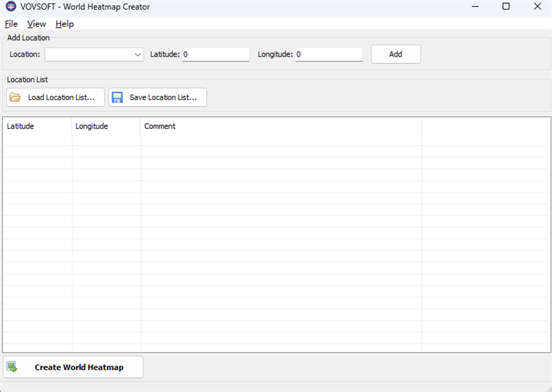Image resolution: width=552 pixels, height=392 pixels.
Task: Sort by the Longitude column header
Action: 106,126
